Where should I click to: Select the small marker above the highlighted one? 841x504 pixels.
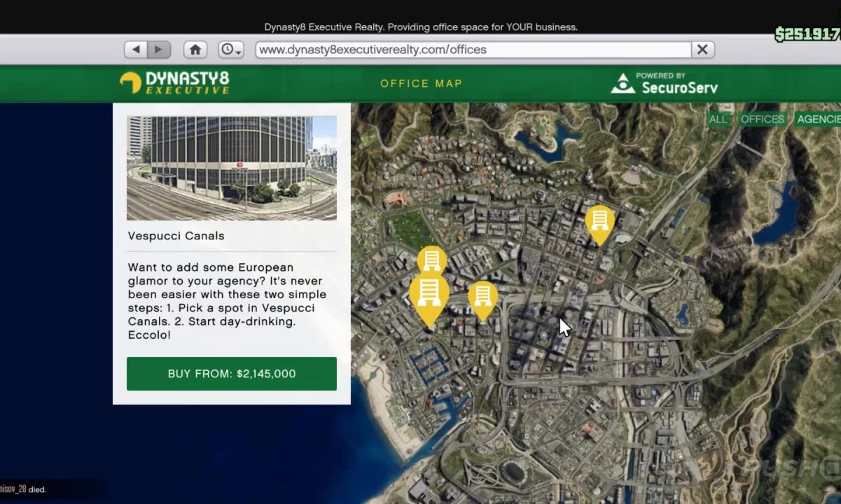click(x=432, y=260)
